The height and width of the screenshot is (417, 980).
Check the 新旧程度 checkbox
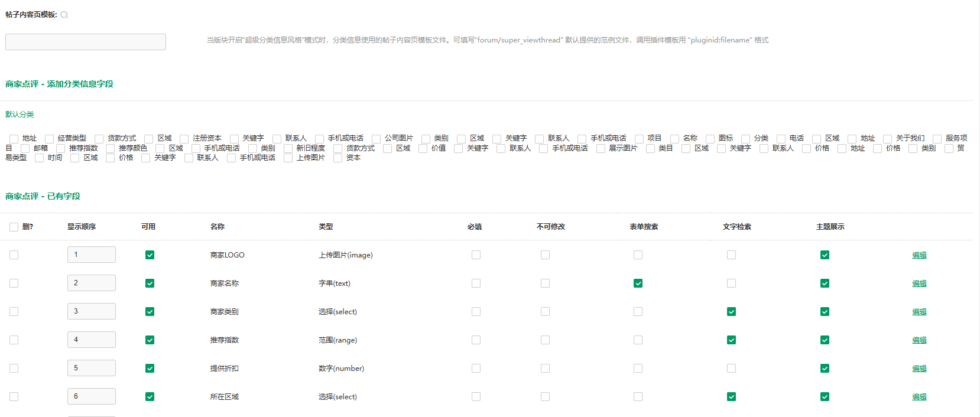click(288, 149)
